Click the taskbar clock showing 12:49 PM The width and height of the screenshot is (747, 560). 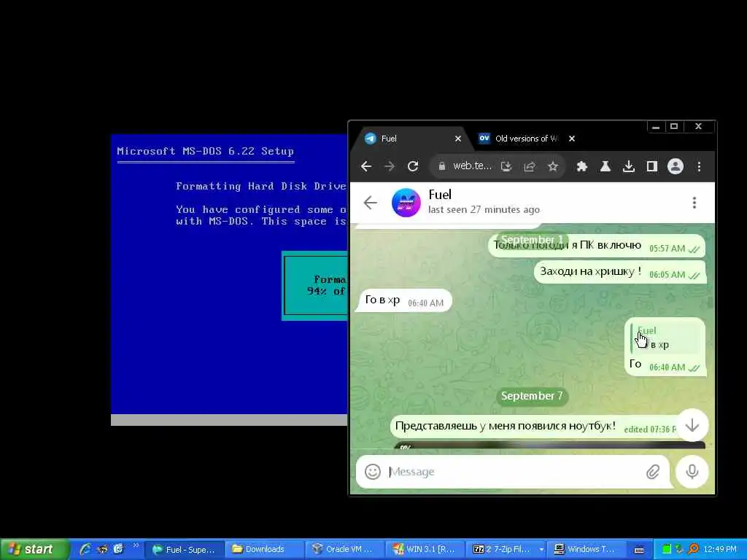click(x=720, y=550)
